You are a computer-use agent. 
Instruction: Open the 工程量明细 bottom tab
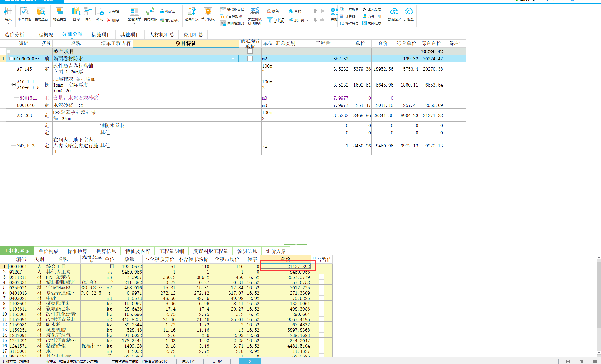click(x=172, y=251)
